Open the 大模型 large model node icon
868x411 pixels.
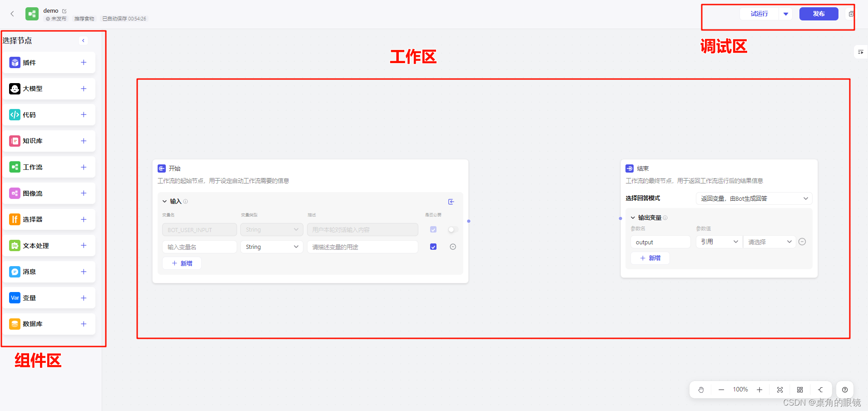[15, 89]
